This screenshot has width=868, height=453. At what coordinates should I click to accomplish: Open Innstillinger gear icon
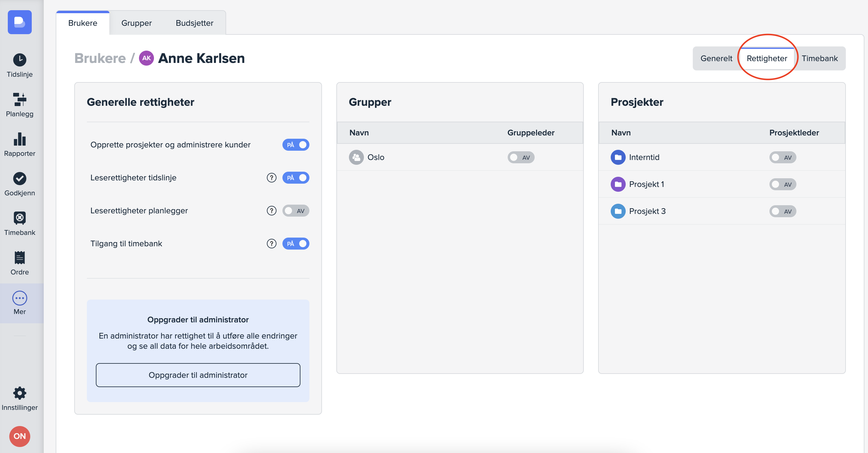[19, 393]
